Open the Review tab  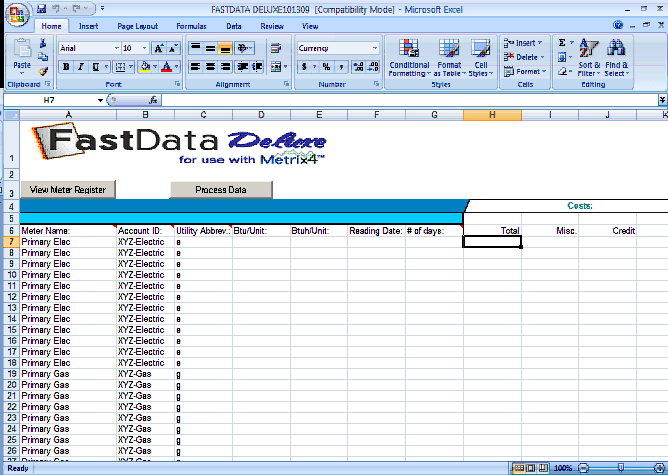[x=272, y=26]
